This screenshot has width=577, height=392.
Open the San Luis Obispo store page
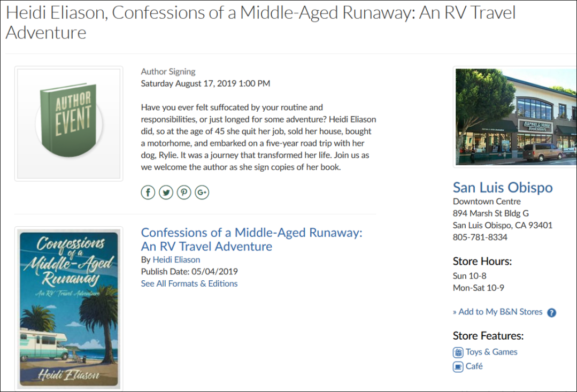pyautogui.click(x=503, y=188)
